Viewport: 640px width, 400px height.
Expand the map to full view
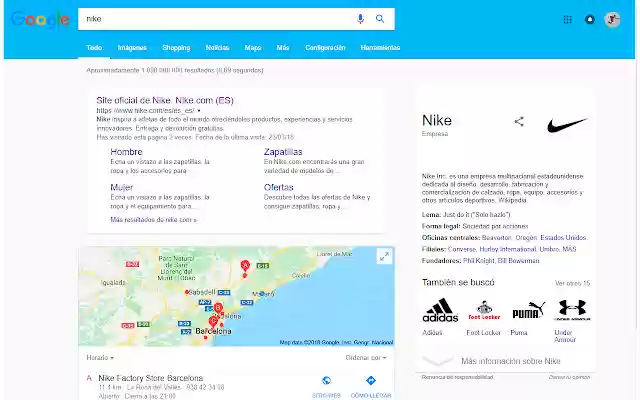pyautogui.click(x=384, y=256)
